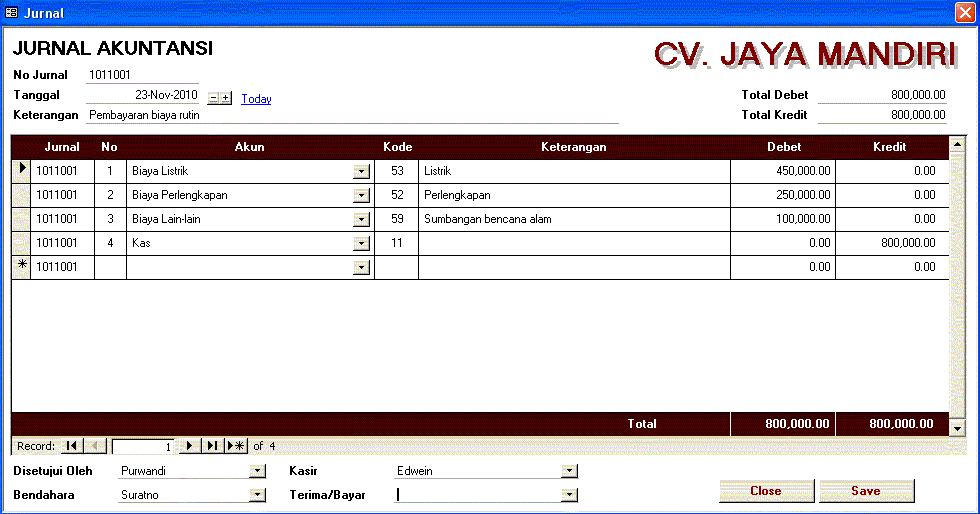Click the Kredit column header
The image size is (980, 514).
(889, 147)
